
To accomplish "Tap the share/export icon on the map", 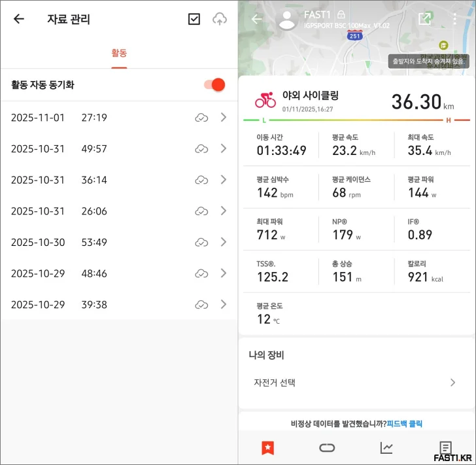I will pos(425,19).
